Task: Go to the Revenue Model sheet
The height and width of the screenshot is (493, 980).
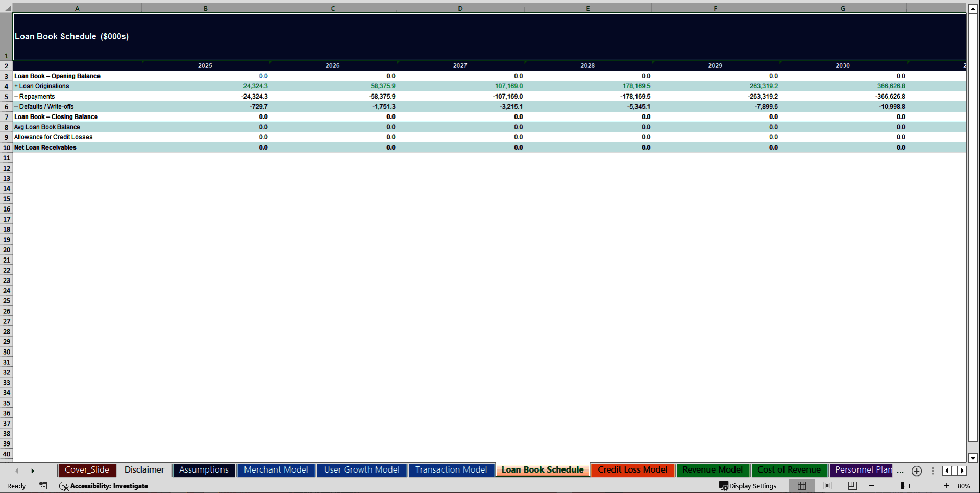Action: pyautogui.click(x=713, y=469)
